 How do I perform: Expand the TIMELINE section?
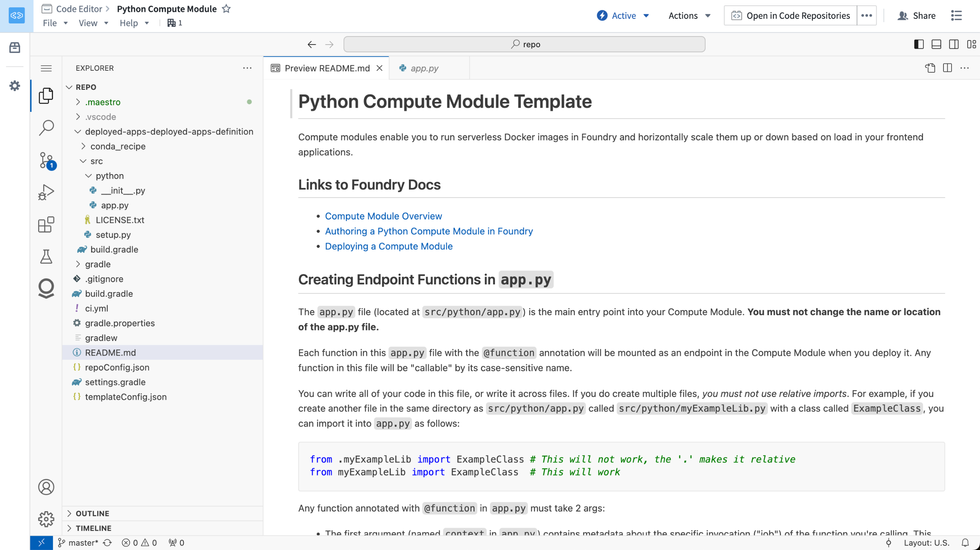point(163,528)
